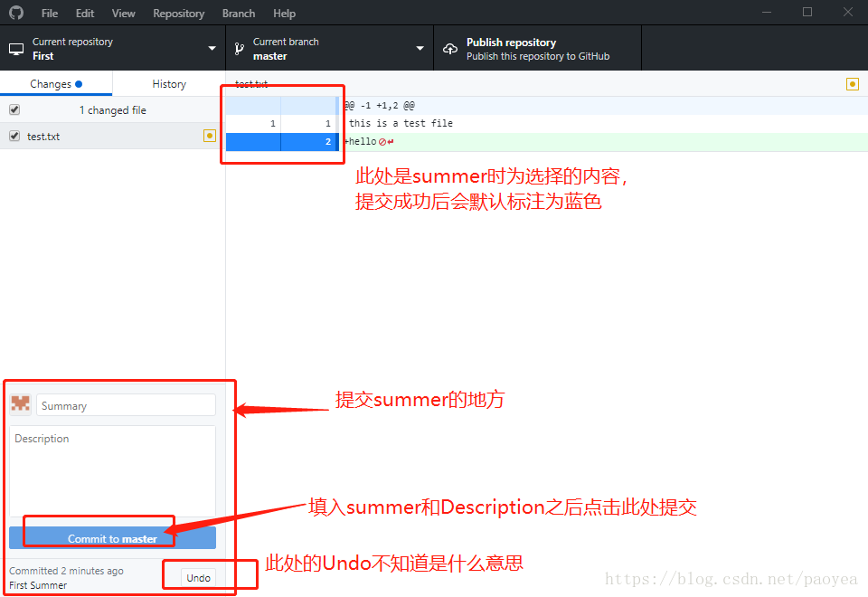Open the Edit menu
868x597 pixels.
pos(85,14)
